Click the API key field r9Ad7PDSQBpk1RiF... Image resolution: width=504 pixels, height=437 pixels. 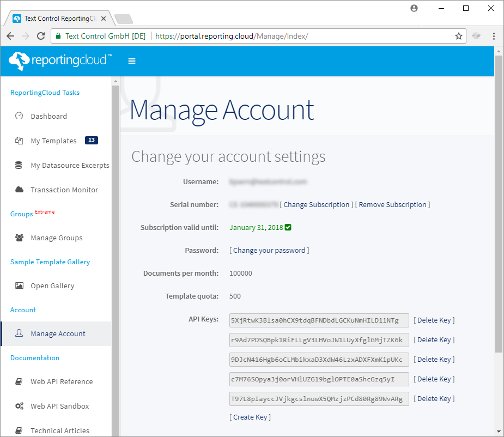coord(319,340)
